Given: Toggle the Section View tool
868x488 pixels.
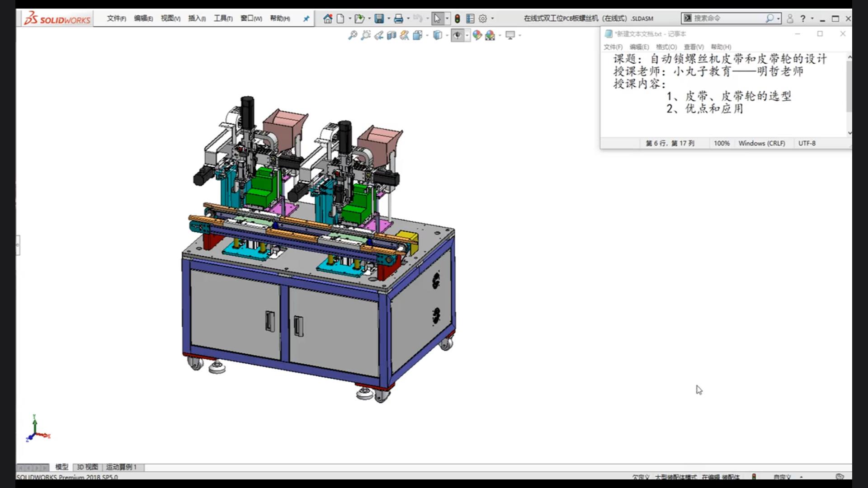Looking at the screenshot, I should 392,35.
